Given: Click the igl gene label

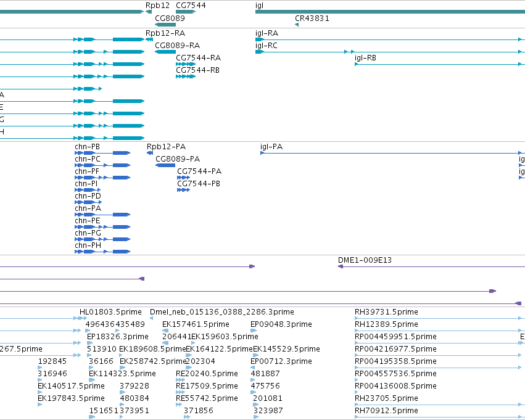Looking at the screenshot, I should point(260,6).
